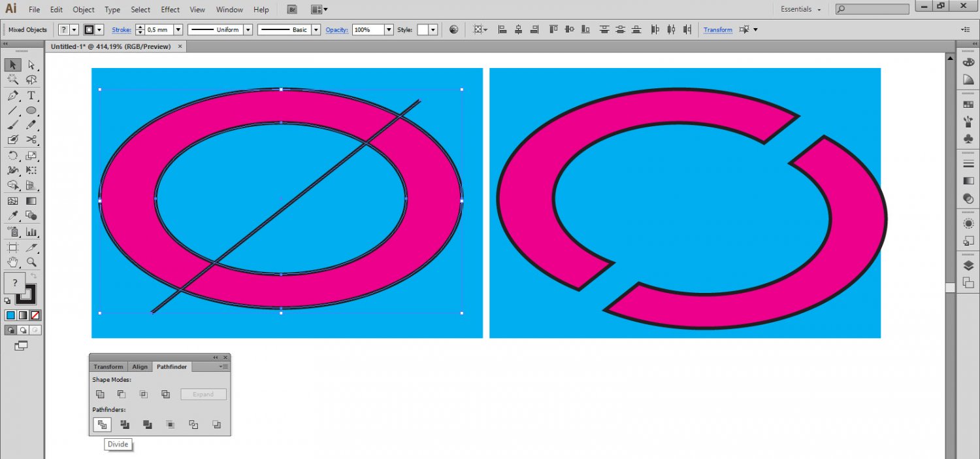The height and width of the screenshot is (459, 980).
Task: Click Vertical Align Top in control bar
Action: tap(553, 29)
